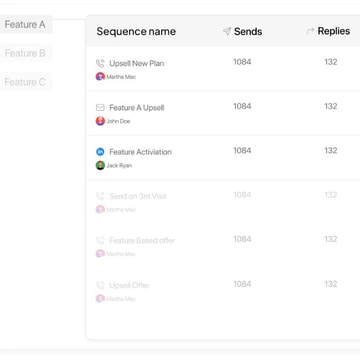Click Martha Mac name under Send on 3rd Visit
The image size is (360, 360).
coord(121,210)
